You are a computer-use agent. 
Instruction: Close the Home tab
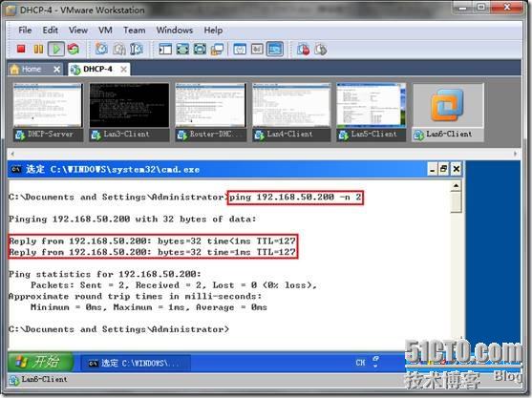point(57,70)
